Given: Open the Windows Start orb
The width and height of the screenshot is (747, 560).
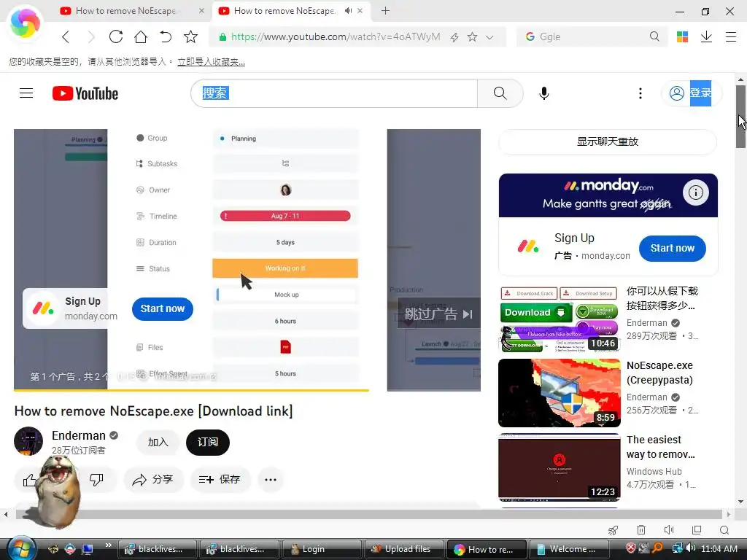Looking at the screenshot, I should pyautogui.click(x=21, y=548).
